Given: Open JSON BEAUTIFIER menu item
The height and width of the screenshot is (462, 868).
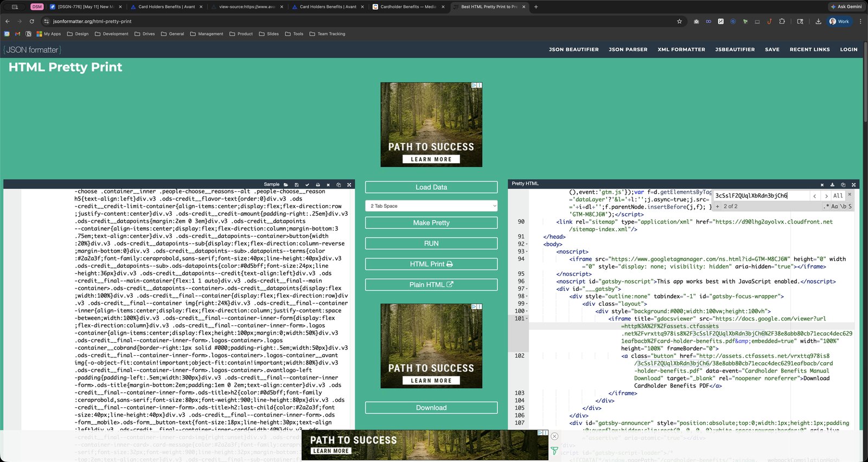Looking at the screenshot, I should (x=573, y=49).
